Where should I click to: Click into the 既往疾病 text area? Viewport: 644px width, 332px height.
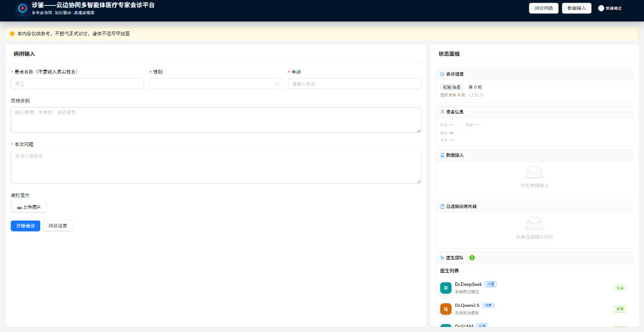click(x=216, y=120)
